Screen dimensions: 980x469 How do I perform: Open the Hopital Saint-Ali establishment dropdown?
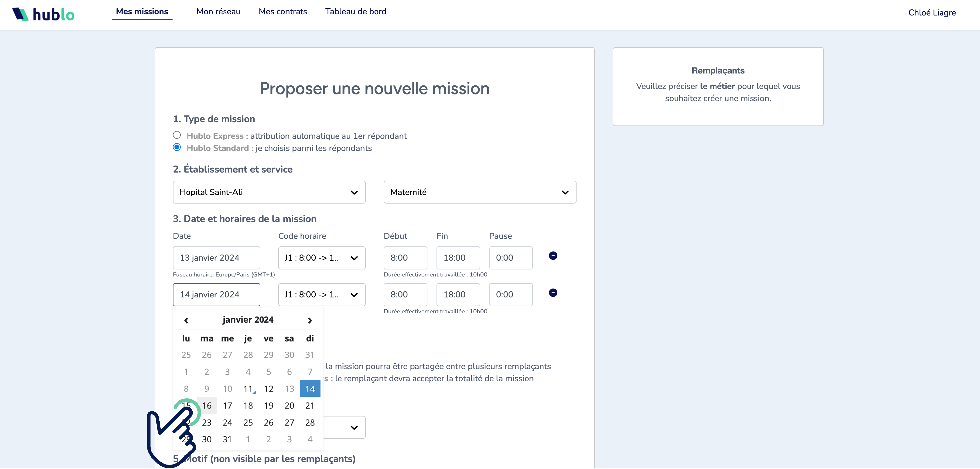(x=269, y=192)
